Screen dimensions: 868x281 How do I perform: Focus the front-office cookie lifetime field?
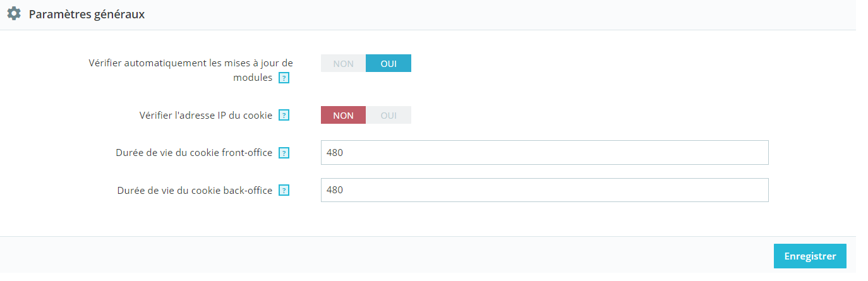(545, 152)
